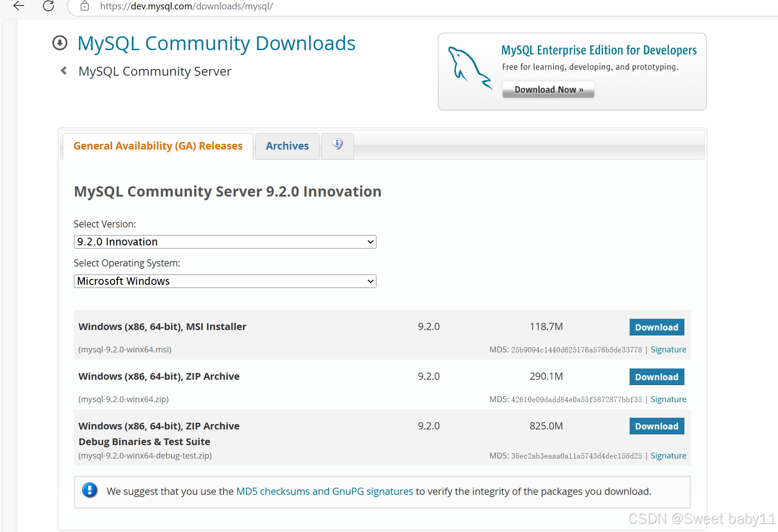The image size is (778, 532).
Task: Open MD5 checksums and GnuPG signatures link
Action: (x=324, y=491)
